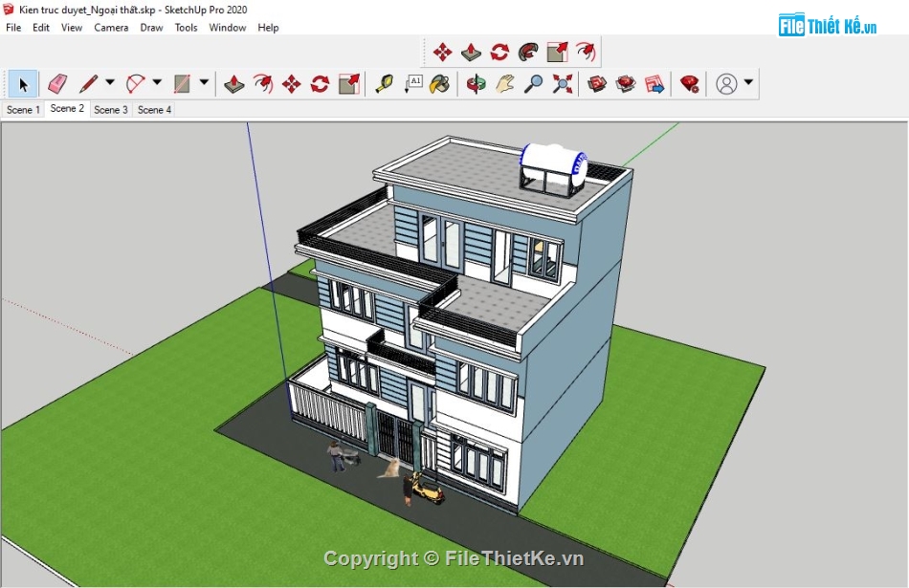This screenshot has height=588, width=909.
Task: Activate the Line pencil tool
Action: (89, 84)
